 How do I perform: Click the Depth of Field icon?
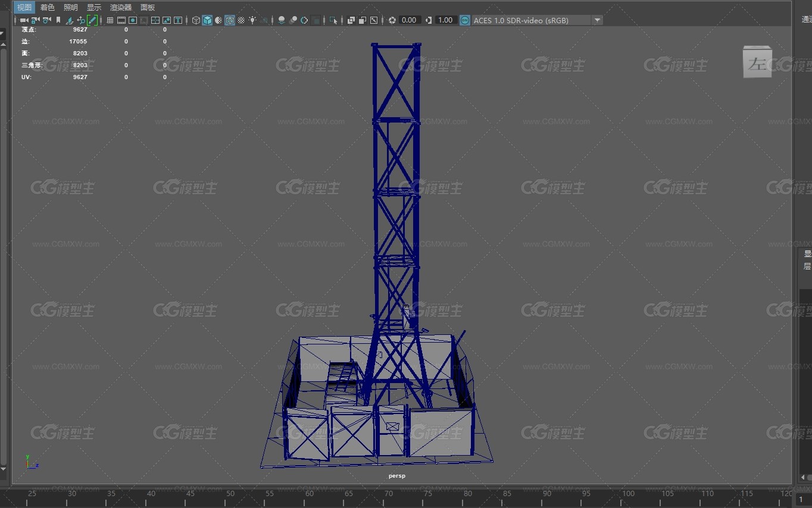316,20
